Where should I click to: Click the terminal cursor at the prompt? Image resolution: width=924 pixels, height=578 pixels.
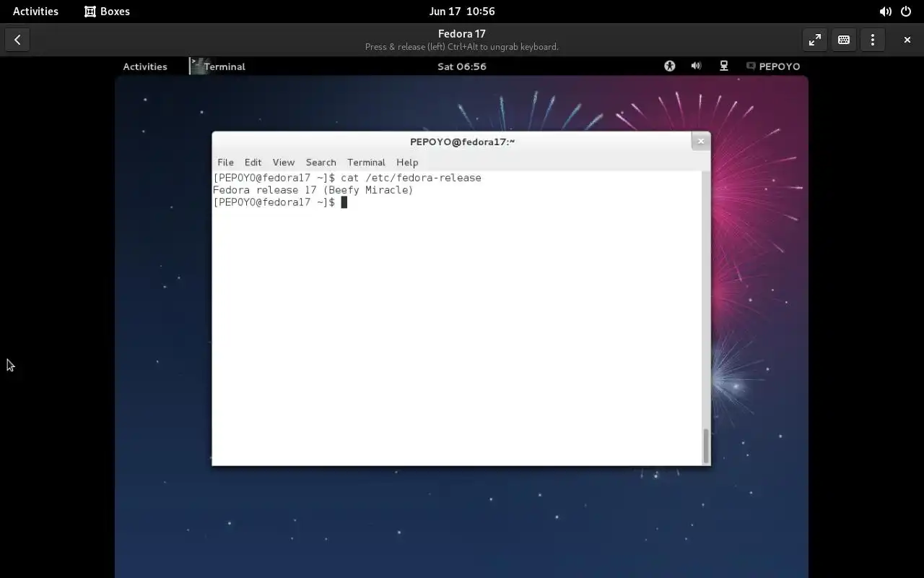344,202
